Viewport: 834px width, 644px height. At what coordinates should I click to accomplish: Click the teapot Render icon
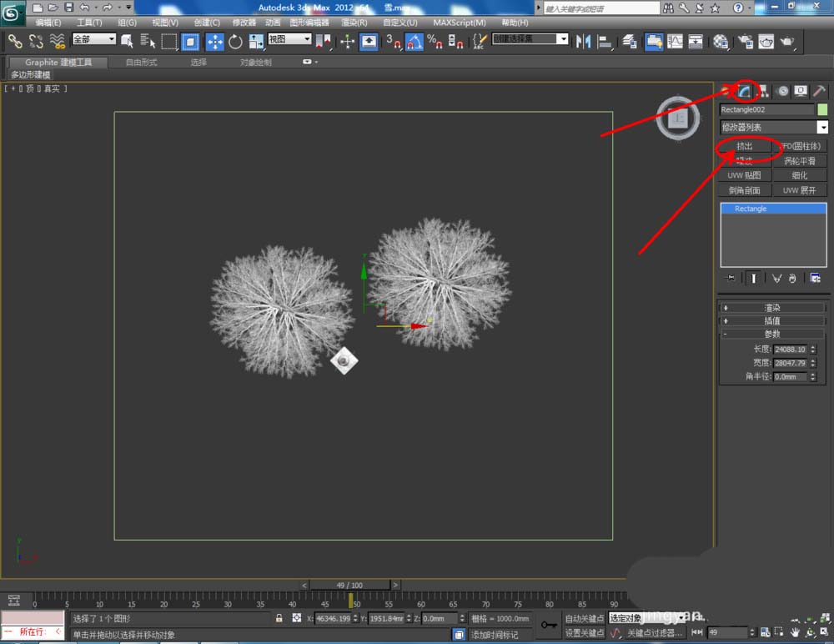tap(786, 41)
